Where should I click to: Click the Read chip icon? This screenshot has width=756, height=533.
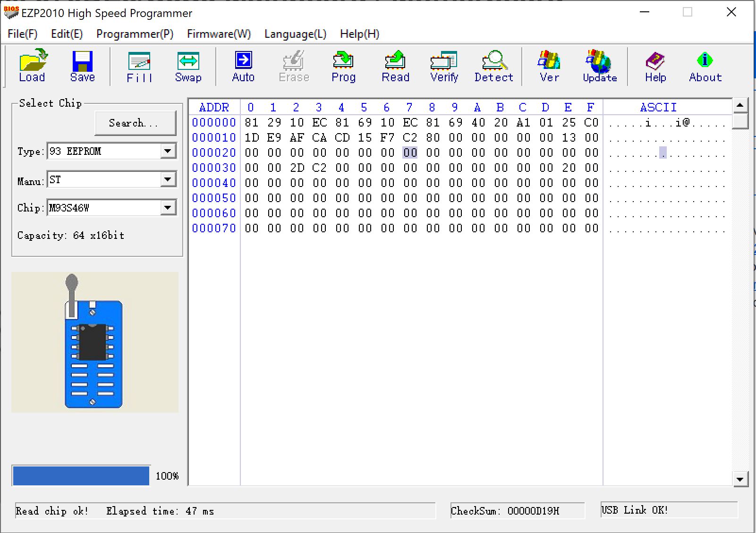pyautogui.click(x=395, y=66)
